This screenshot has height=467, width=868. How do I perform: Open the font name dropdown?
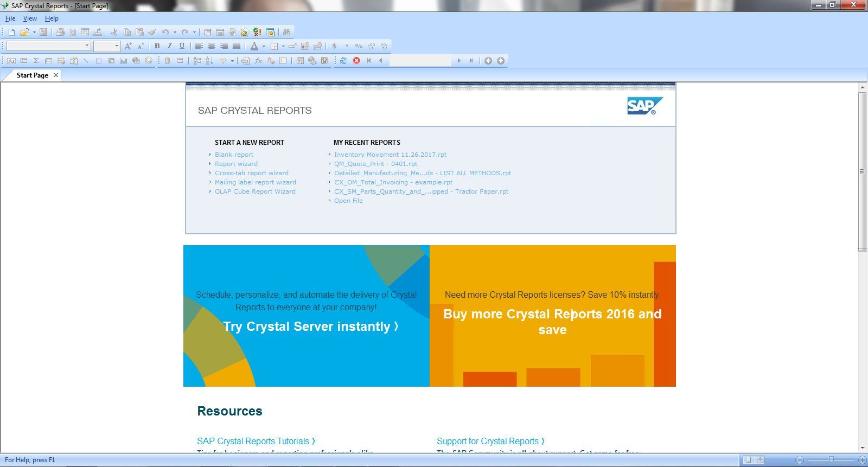point(87,46)
